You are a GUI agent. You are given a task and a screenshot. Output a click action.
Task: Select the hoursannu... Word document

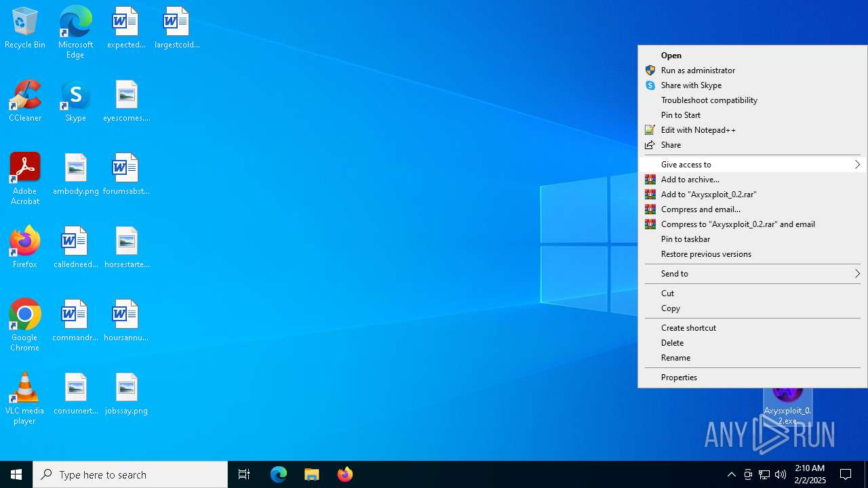coord(126,321)
